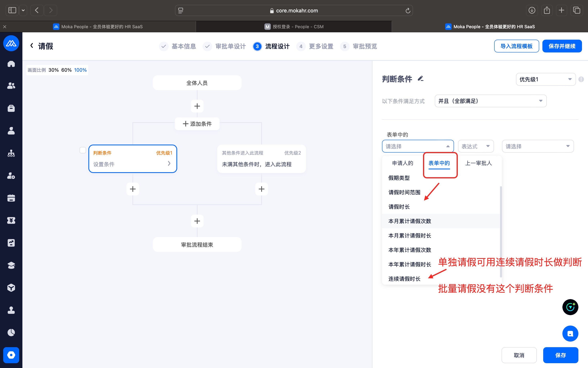Click the info icon beside priority dropdown
Screen dimensions: 588x368
click(x=581, y=79)
